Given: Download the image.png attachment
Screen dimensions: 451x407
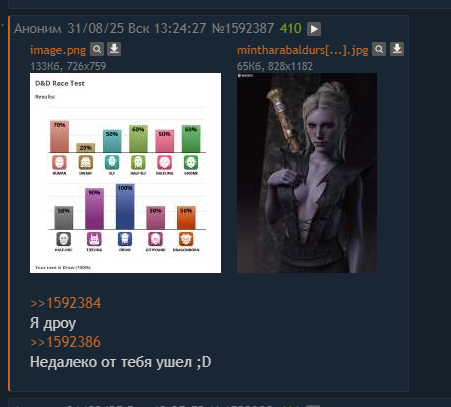Looking at the screenshot, I should click(114, 49).
